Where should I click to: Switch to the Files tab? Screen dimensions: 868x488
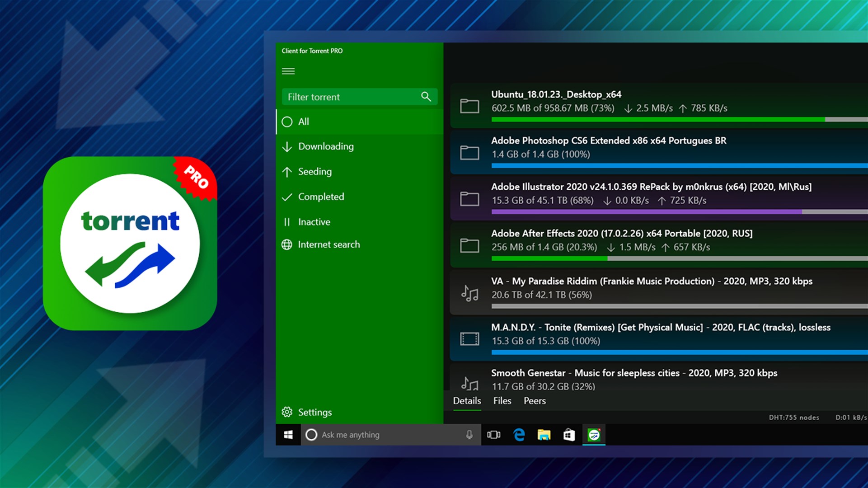coord(502,401)
